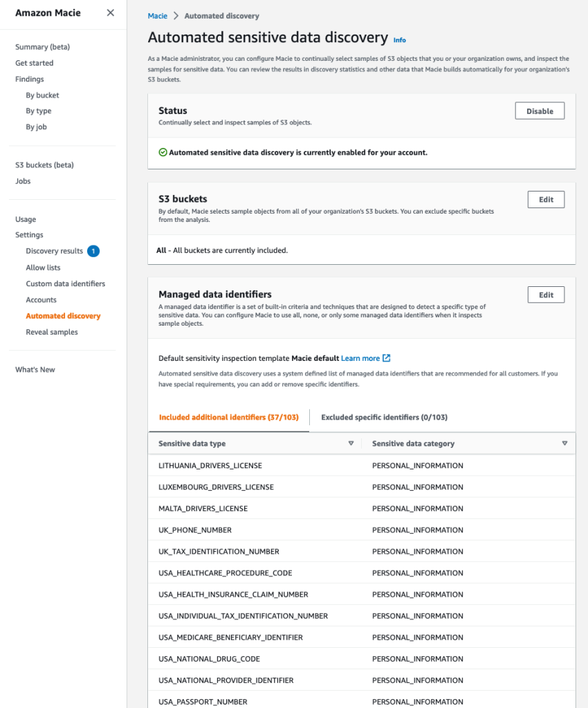The width and height of the screenshot is (588, 708).
Task: Click the external link icon after Learn more
Action: coord(386,358)
